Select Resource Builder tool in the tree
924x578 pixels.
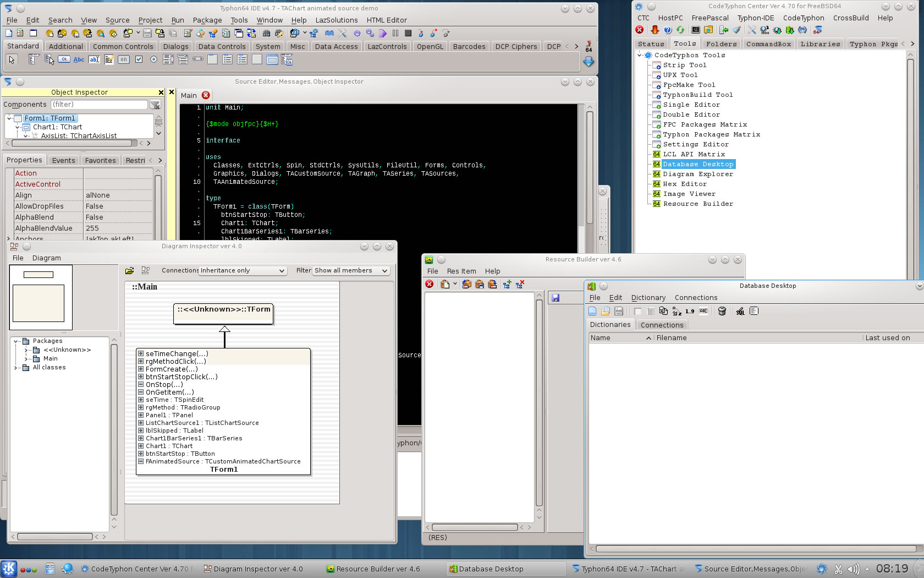pos(698,204)
